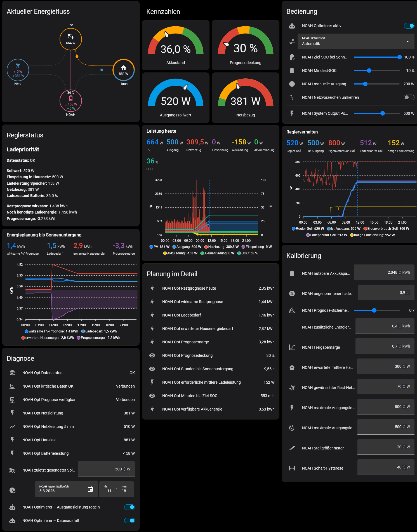Click the Netz grid tower icon
This screenshot has width=417, height=532.
coord(18,65)
